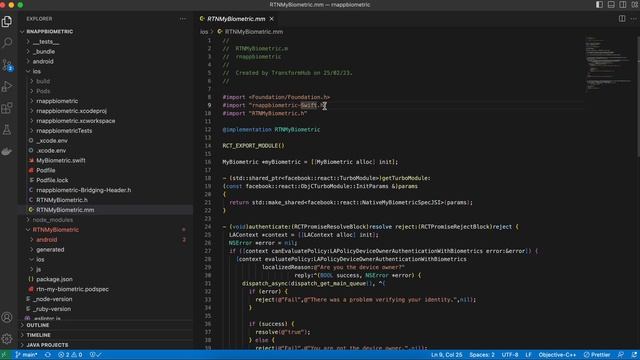Close the RTNMyBiometric.mm tab
This screenshot has height=360, width=640.
[x=271, y=19]
